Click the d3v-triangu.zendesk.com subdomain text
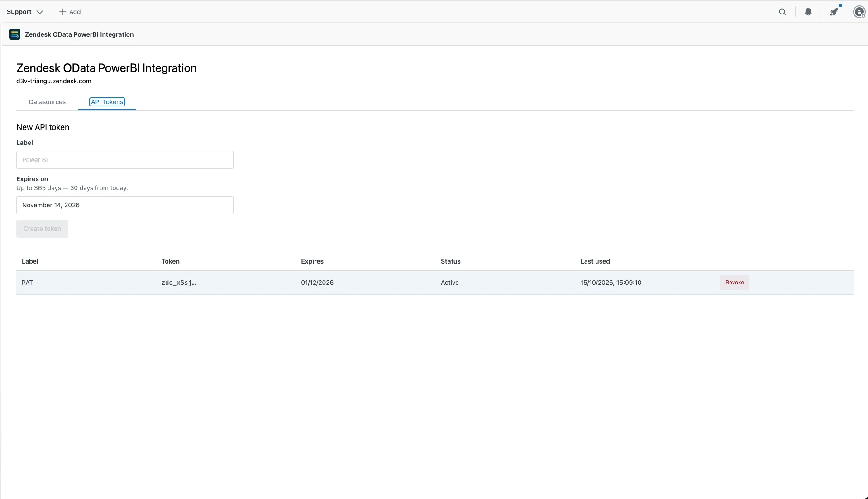 (54, 81)
